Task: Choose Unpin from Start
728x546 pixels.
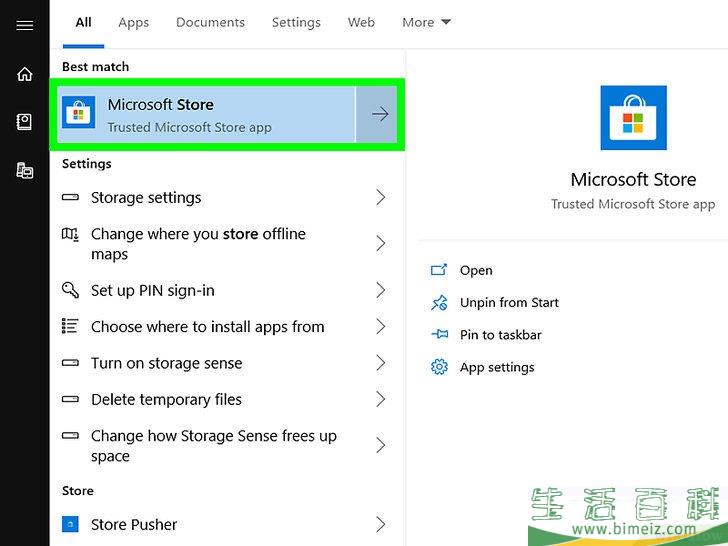Action: click(509, 303)
